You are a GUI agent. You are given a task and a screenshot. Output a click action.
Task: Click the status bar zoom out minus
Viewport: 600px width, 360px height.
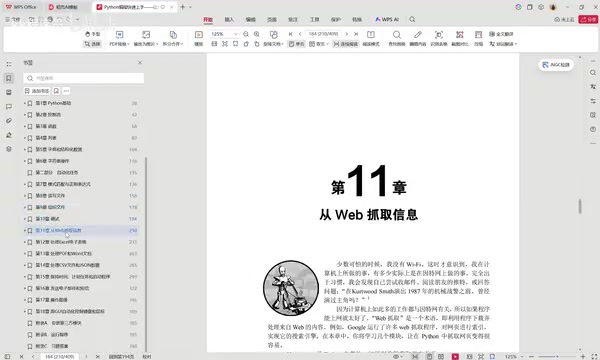tap(531, 357)
